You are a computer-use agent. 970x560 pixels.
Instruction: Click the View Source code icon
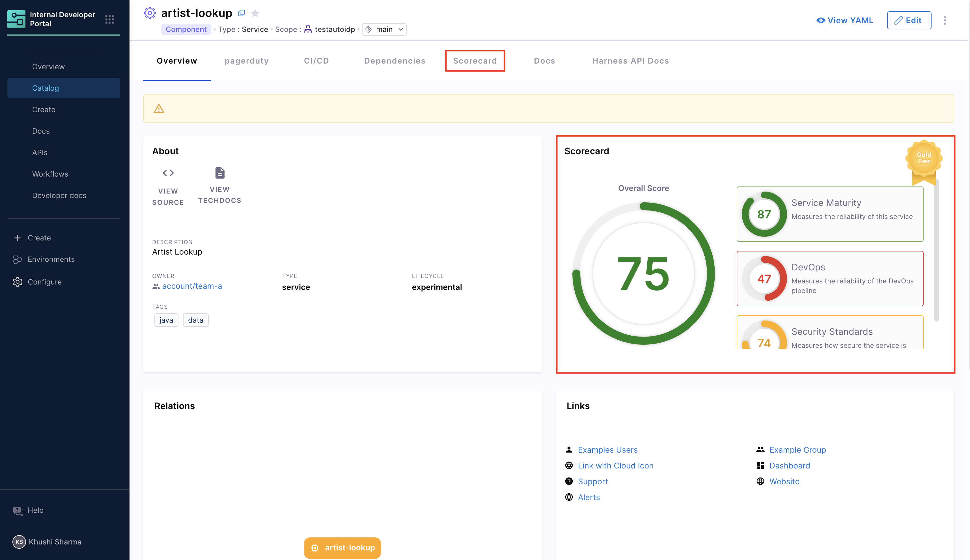pyautogui.click(x=168, y=173)
